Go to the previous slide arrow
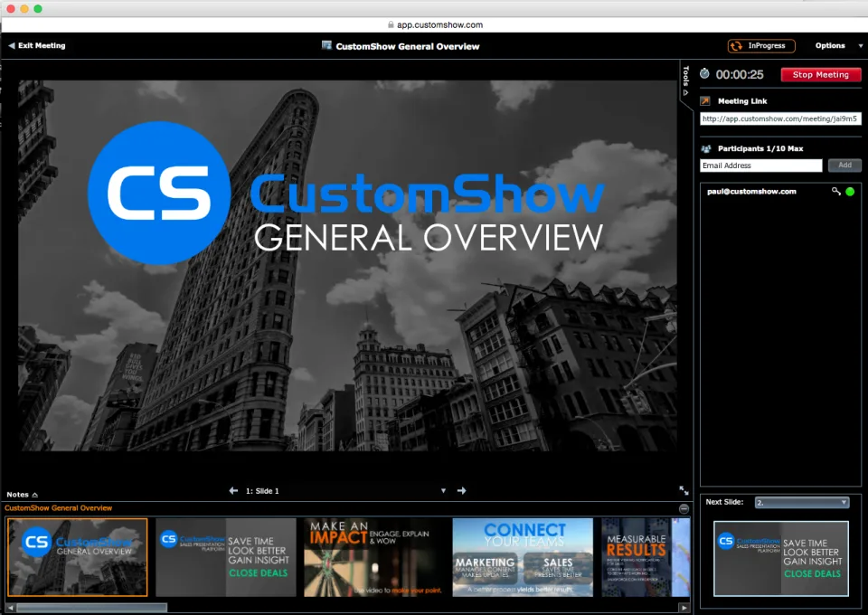This screenshot has height=615, width=868. point(233,490)
